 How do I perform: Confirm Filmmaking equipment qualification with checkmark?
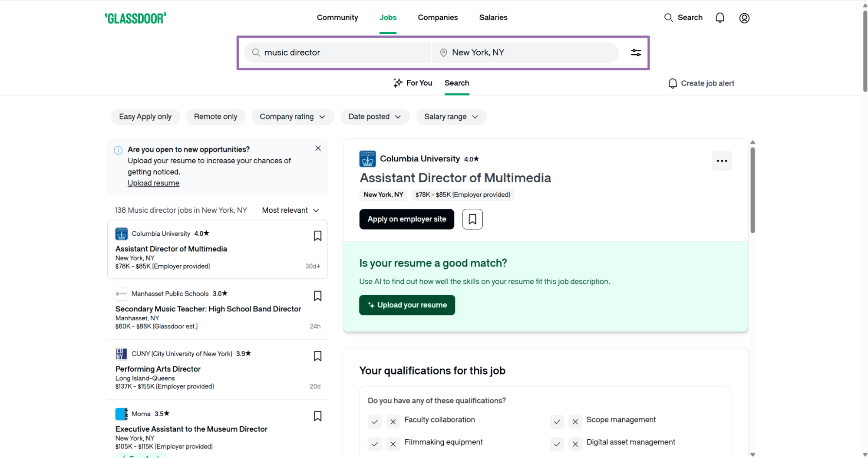[375, 444]
